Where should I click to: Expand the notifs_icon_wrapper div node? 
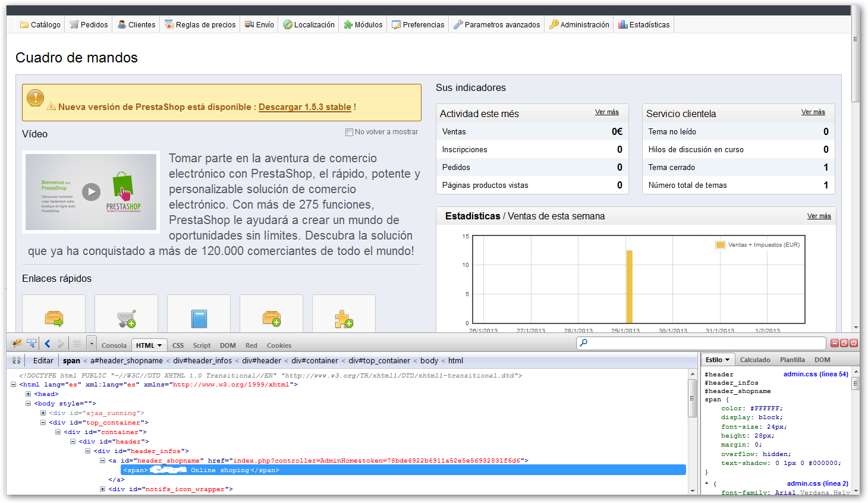click(102, 489)
